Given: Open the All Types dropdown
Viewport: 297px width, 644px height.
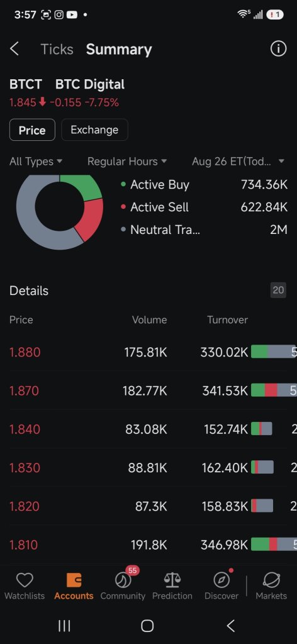Looking at the screenshot, I should [x=36, y=162].
